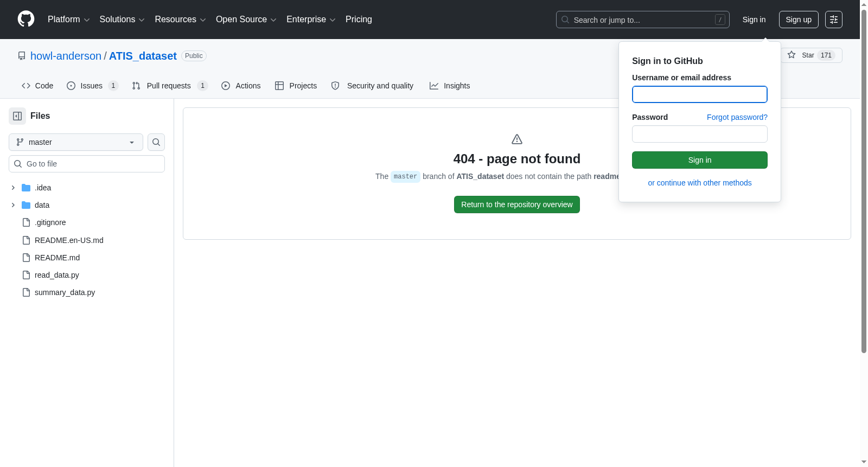Open the Open Source menu

pyautogui.click(x=246, y=20)
